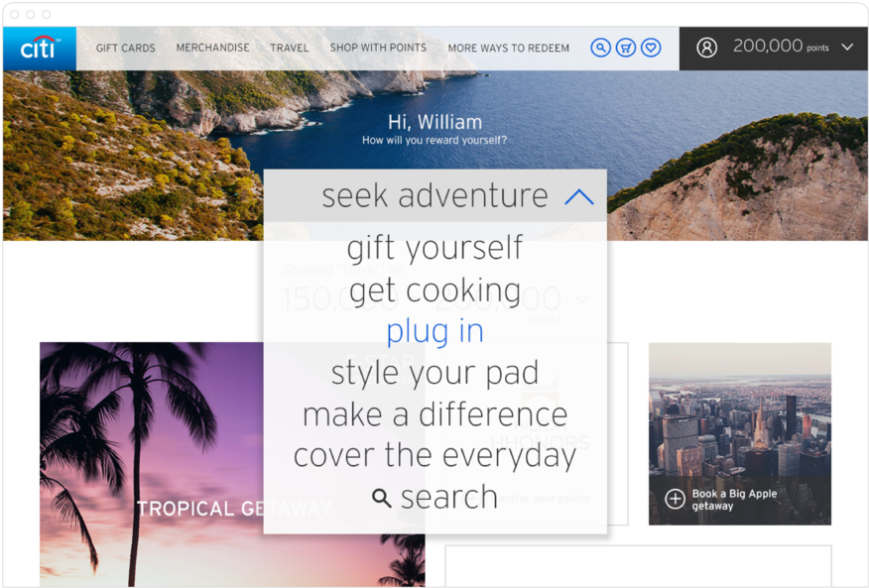
Task: Choose get cooking from the list
Action: coord(434,291)
